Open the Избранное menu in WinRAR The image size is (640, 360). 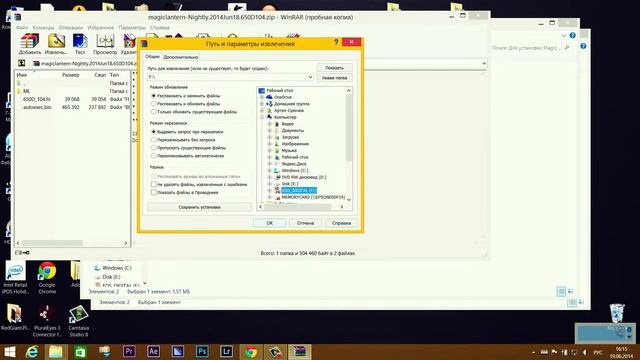(101, 27)
